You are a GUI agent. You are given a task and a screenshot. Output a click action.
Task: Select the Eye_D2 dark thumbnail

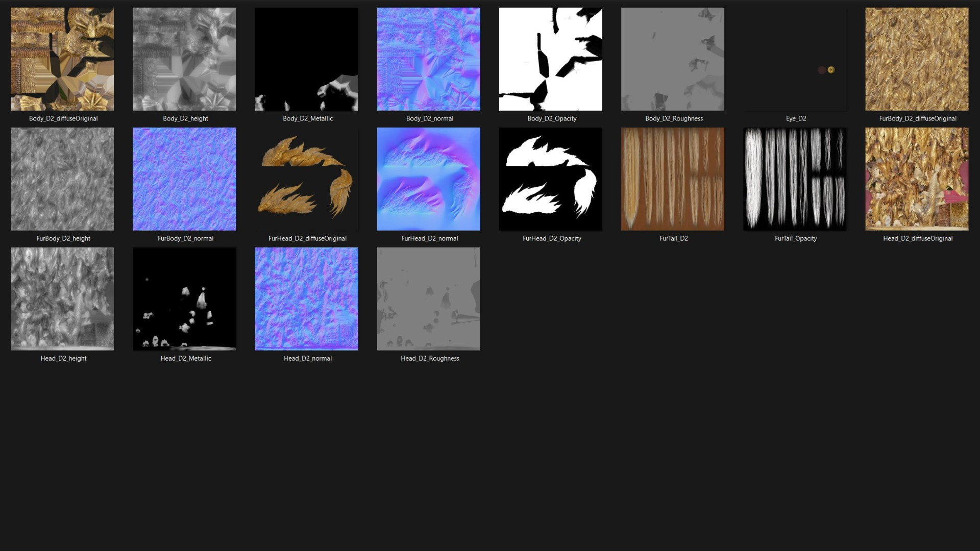[x=795, y=59]
